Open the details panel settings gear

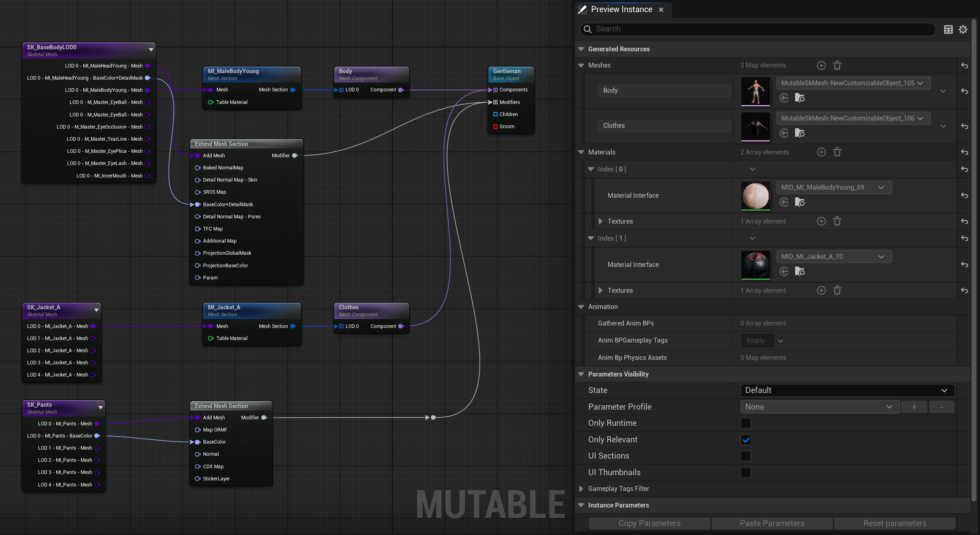click(963, 29)
